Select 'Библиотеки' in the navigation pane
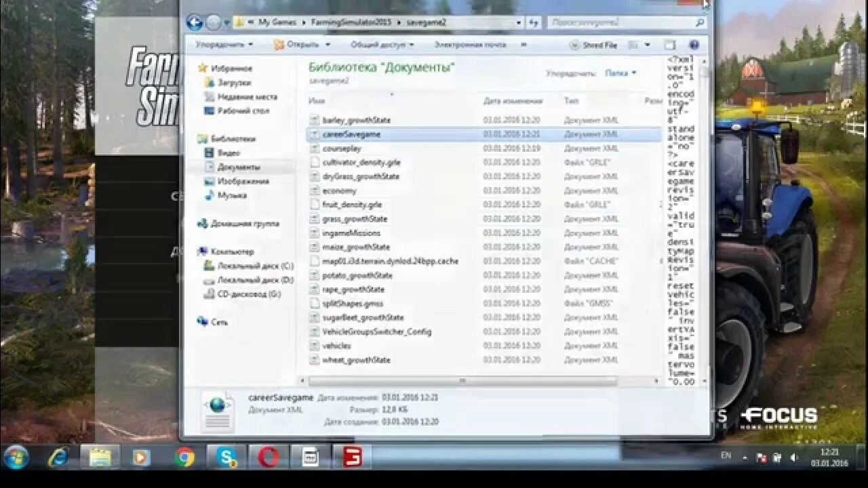This screenshot has width=868, height=488. point(226,138)
